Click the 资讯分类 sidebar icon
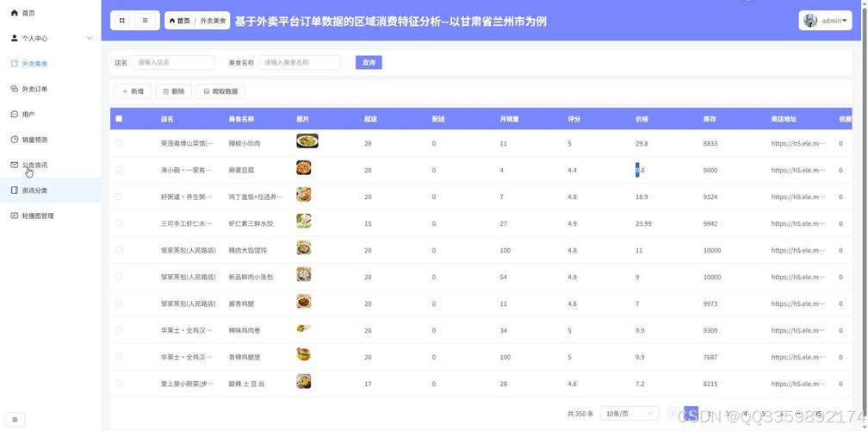 pyautogui.click(x=15, y=190)
